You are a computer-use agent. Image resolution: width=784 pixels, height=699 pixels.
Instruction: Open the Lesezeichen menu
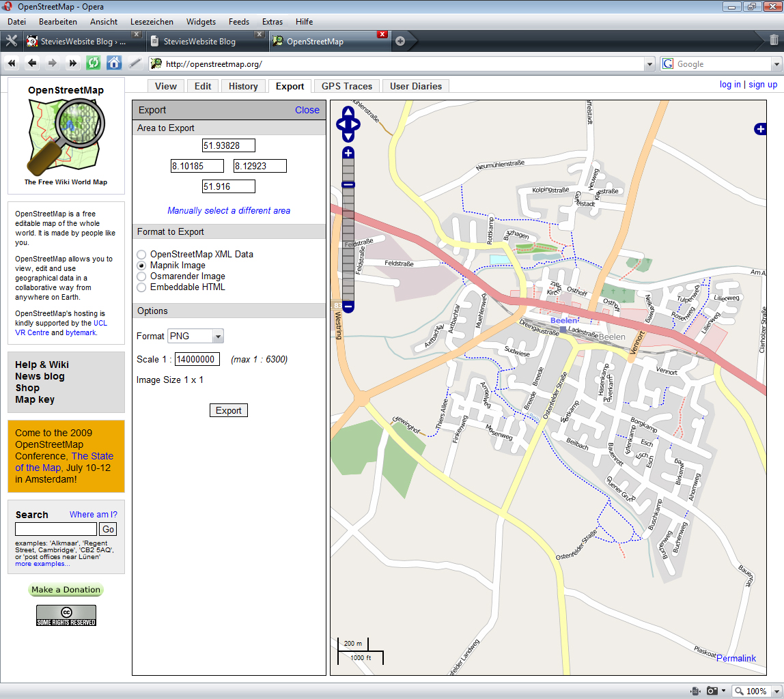coord(152,21)
